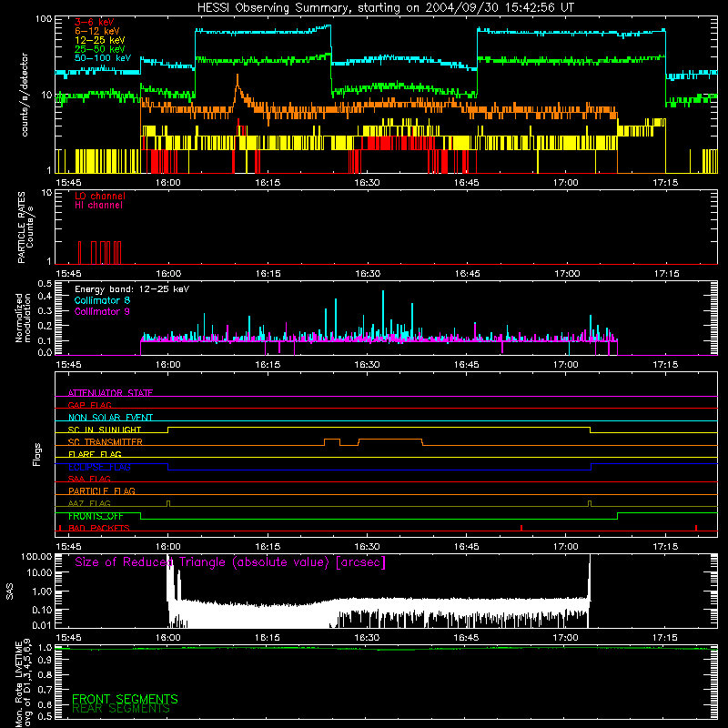The height and width of the screenshot is (728, 728).
Task: Click the Flags axis label
Action: coord(37,454)
